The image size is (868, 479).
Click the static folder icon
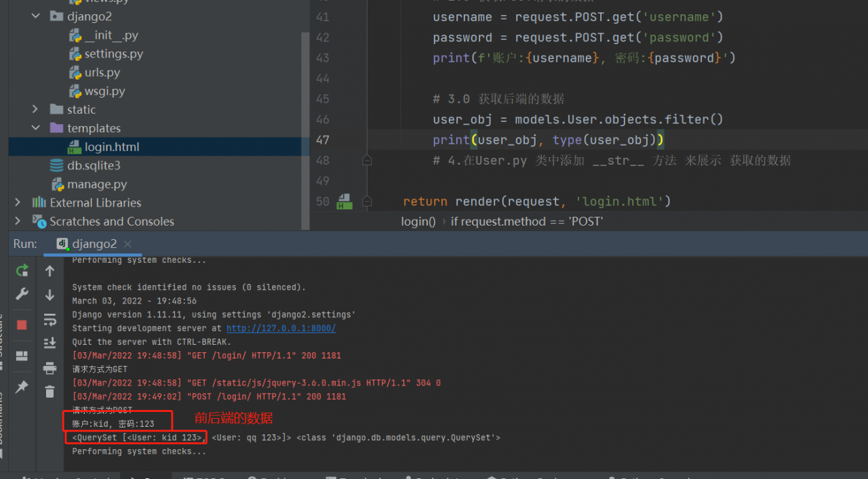(x=57, y=109)
